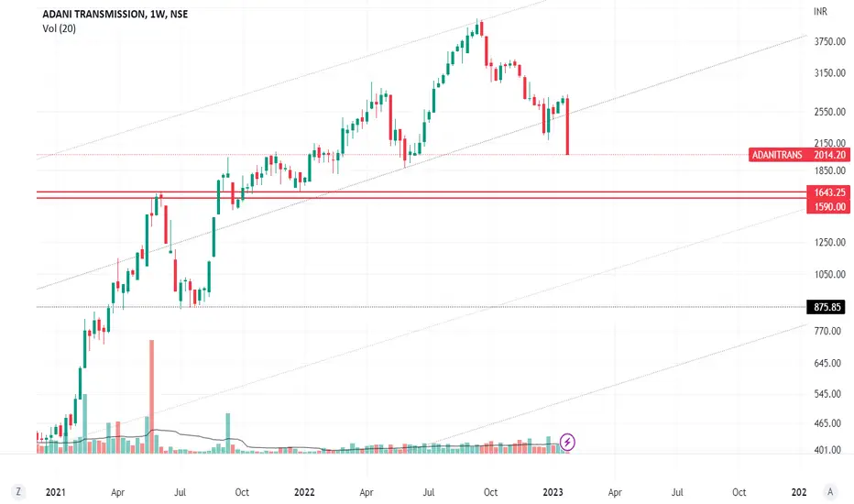Click the INR currency label
This screenshot has width=854, height=504.
pyautogui.click(x=820, y=11)
